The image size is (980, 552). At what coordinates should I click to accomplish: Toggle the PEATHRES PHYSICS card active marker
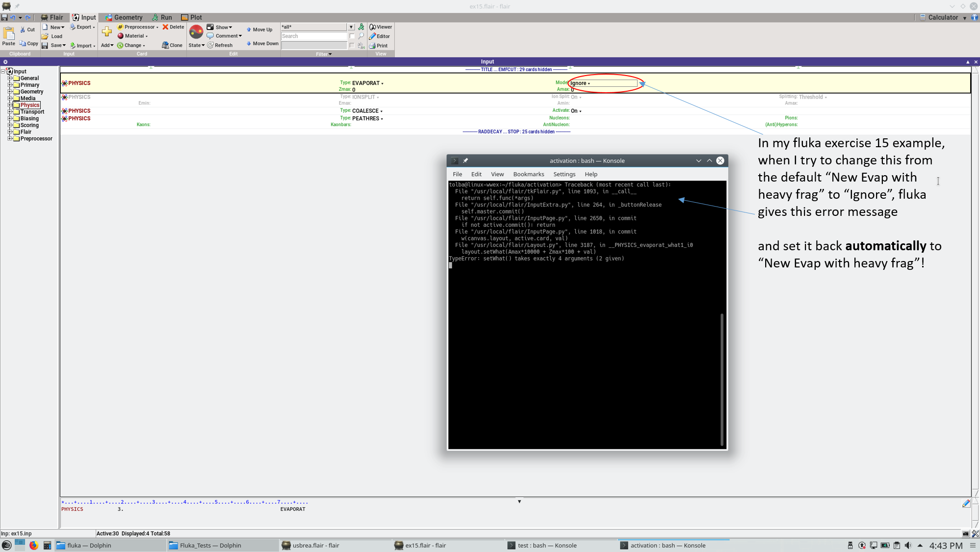click(64, 118)
